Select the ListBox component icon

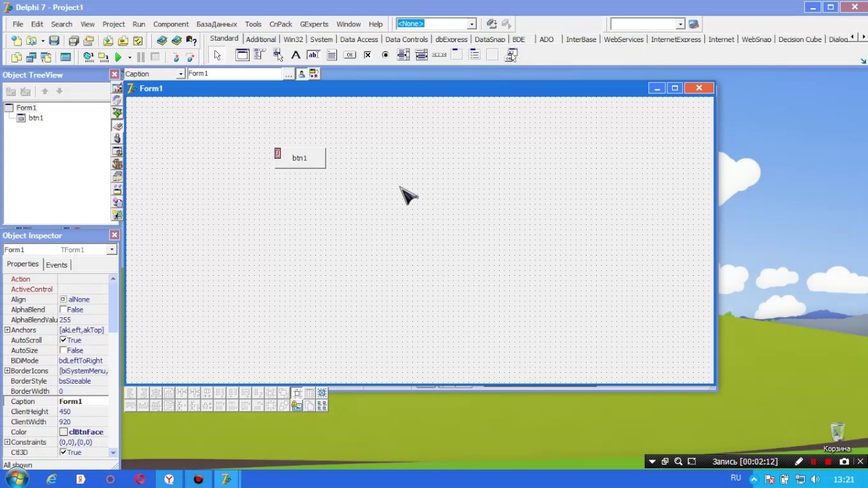pyautogui.click(x=403, y=56)
